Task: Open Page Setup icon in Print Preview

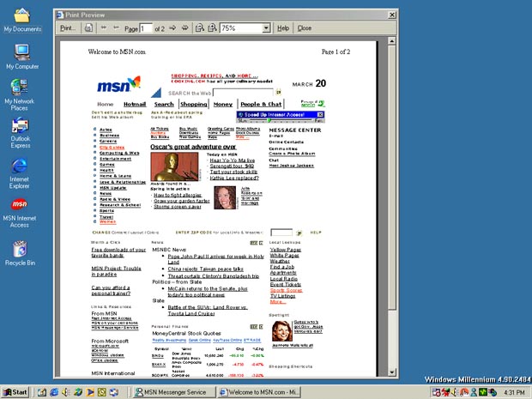Action: [88, 27]
